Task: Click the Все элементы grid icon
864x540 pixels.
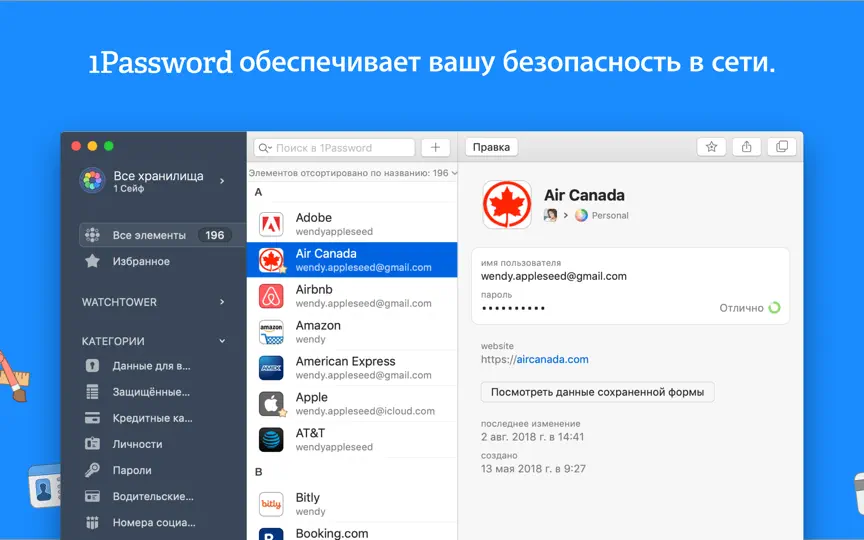Action: [93, 235]
